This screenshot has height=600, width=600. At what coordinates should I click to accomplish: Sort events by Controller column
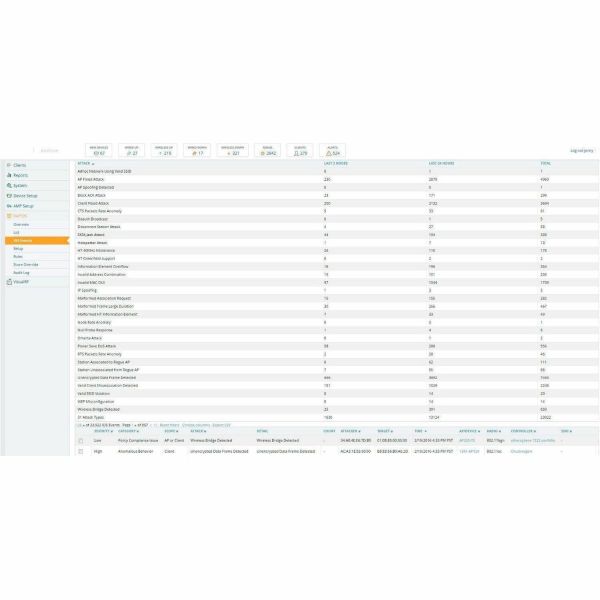(523, 431)
